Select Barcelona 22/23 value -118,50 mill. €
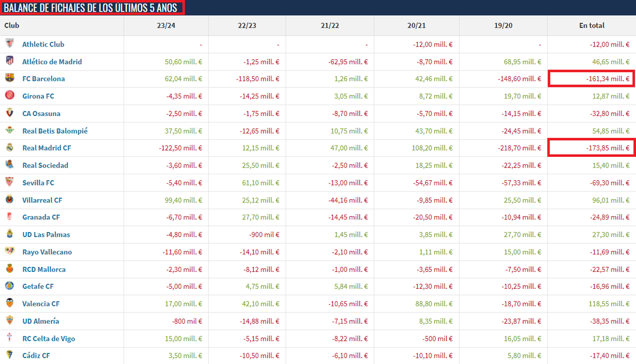Viewport: 636px width, 364px height. (x=258, y=79)
